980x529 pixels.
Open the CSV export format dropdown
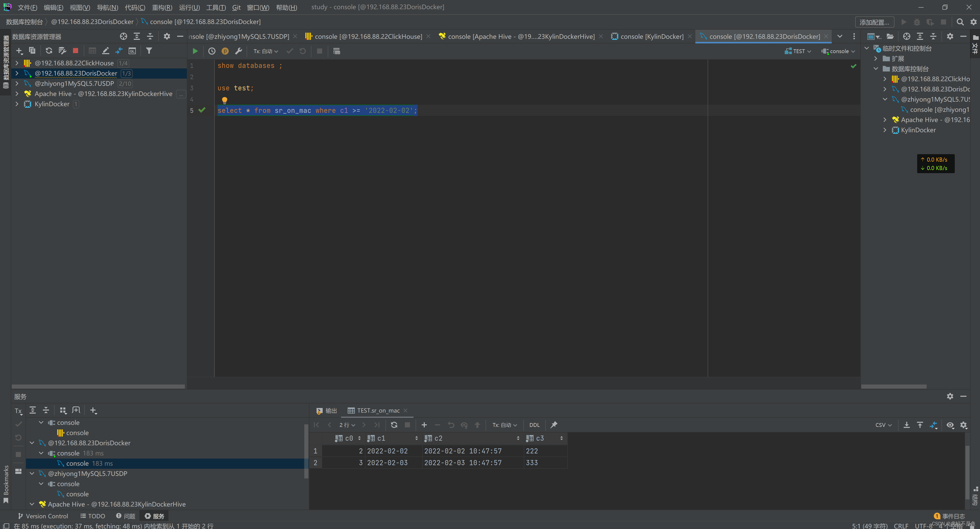point(883,425)
